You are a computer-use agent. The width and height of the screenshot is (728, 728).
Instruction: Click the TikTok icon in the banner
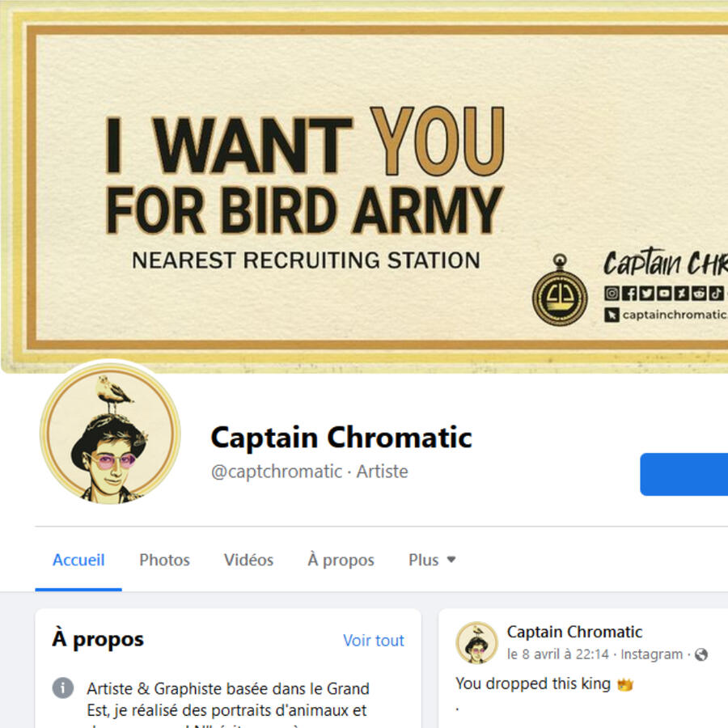[x=716, y=294]
